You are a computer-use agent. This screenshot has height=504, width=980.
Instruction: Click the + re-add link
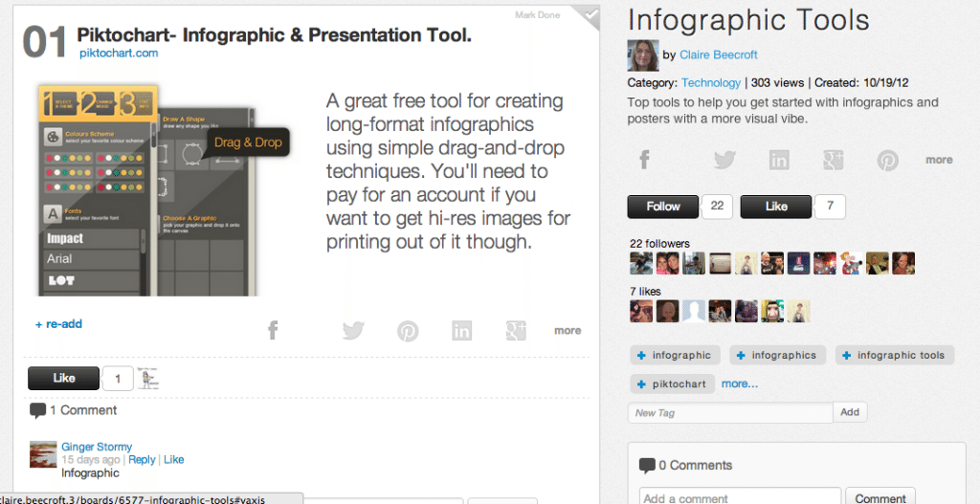(x=58, y=324)
